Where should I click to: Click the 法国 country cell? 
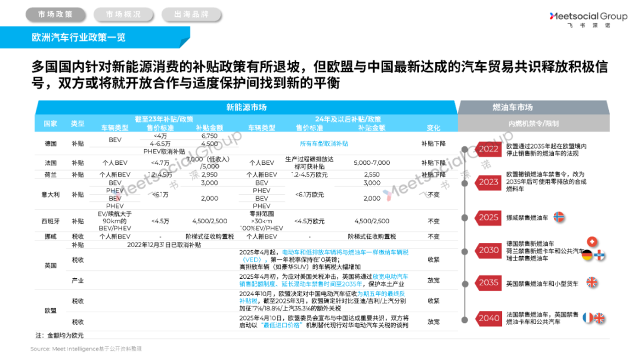[x=51, y=163]
